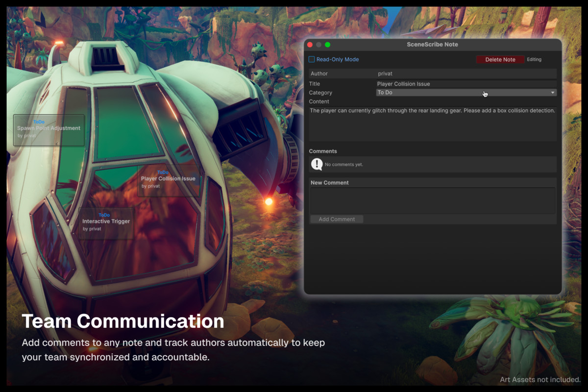Click the ToDo badge on the Player Collision Issue scene note
This screenshot has width=588, height=392.
pyautogui.click(x=162, y=172)
